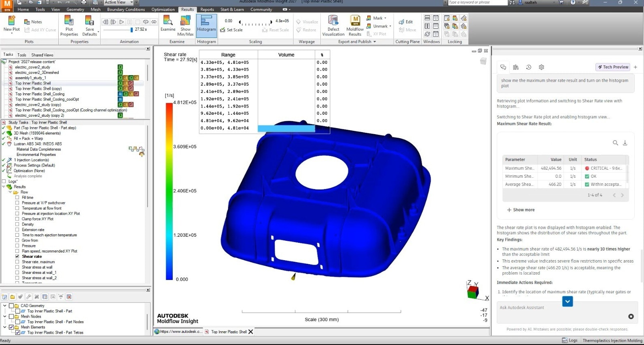Collapse the CAD Geometry layer group
The image size is (644, 345).
click(x=5, y=306)
